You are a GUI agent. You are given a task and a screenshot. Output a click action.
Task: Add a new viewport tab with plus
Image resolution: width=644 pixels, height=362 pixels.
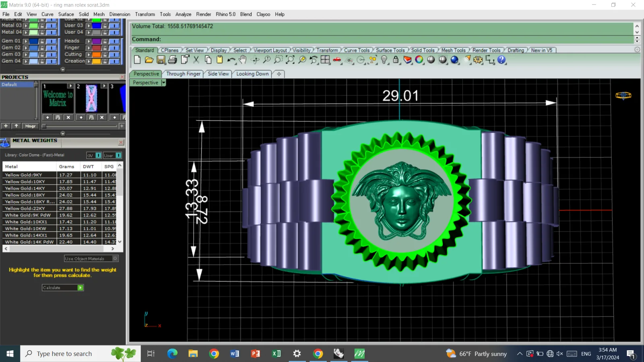point(279,74)
